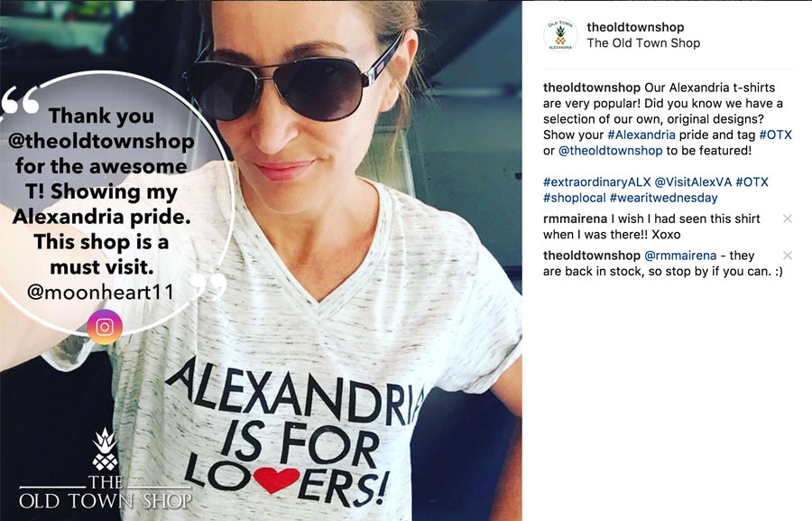The width and height of the screenshot is (812, 521).
Task: Go to the @VisitAlexVA profile mention
Action: pyautogui.click(x=693, y=182)
